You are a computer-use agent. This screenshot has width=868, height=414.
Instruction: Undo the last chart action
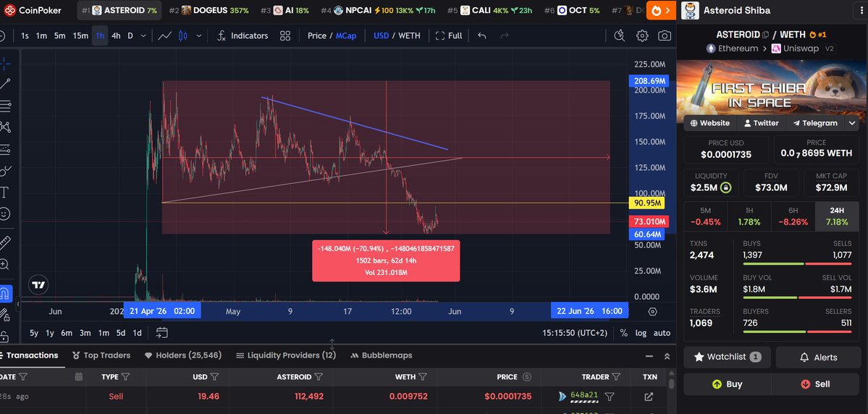point(481,35)
